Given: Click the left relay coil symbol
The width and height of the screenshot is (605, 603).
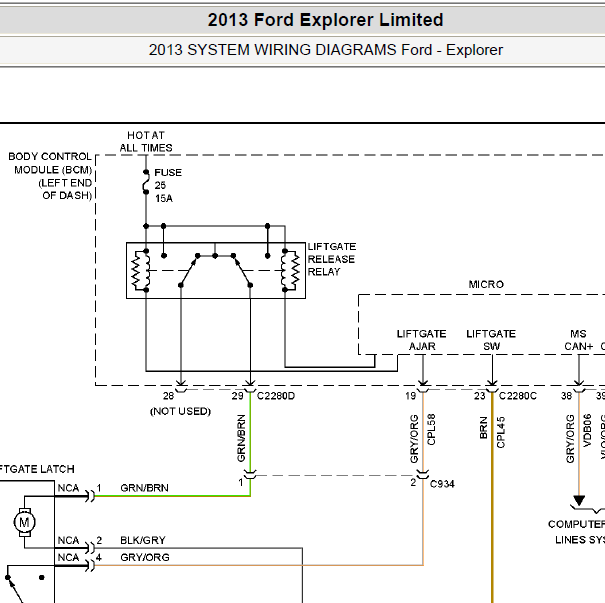Looking at the screenshot, I should coord(141,270).
